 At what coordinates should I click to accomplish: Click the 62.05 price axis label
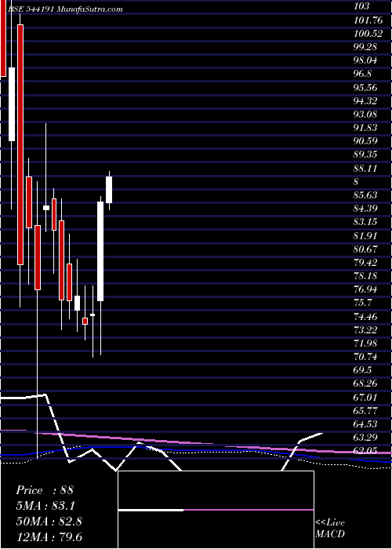click(x=365, y=451)
